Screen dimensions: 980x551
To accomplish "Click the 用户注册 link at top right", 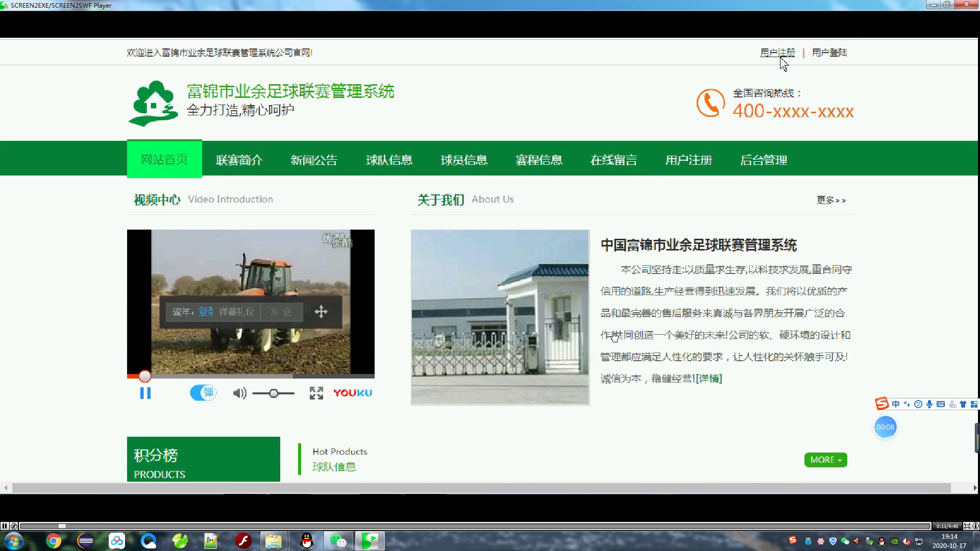I will pyautogui.click(x=777, y=53).
